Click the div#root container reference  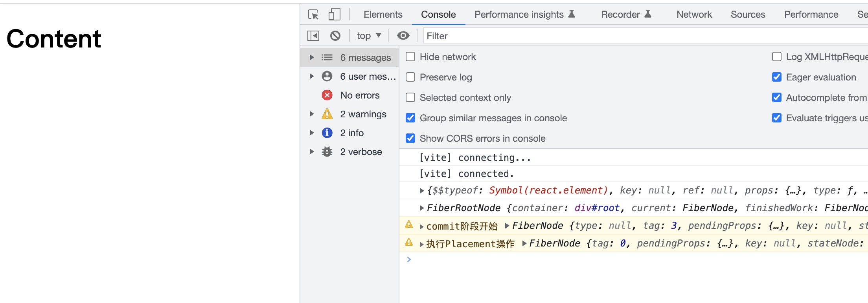point(597,208)
